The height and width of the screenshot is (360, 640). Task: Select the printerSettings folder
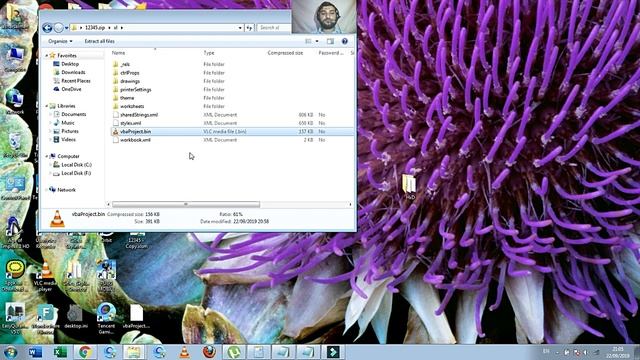tap(136, 89)
